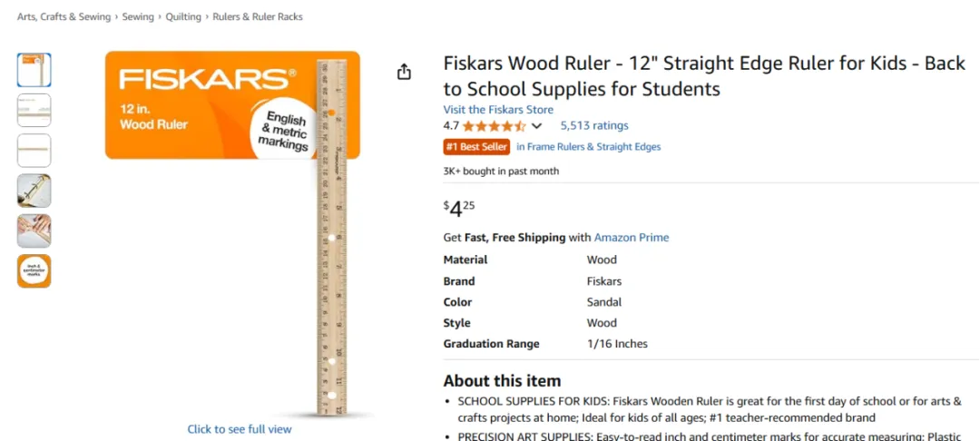
Task: Go to Arts, Crafts & Sewing breadcrumb
Action: coord(64,17)
